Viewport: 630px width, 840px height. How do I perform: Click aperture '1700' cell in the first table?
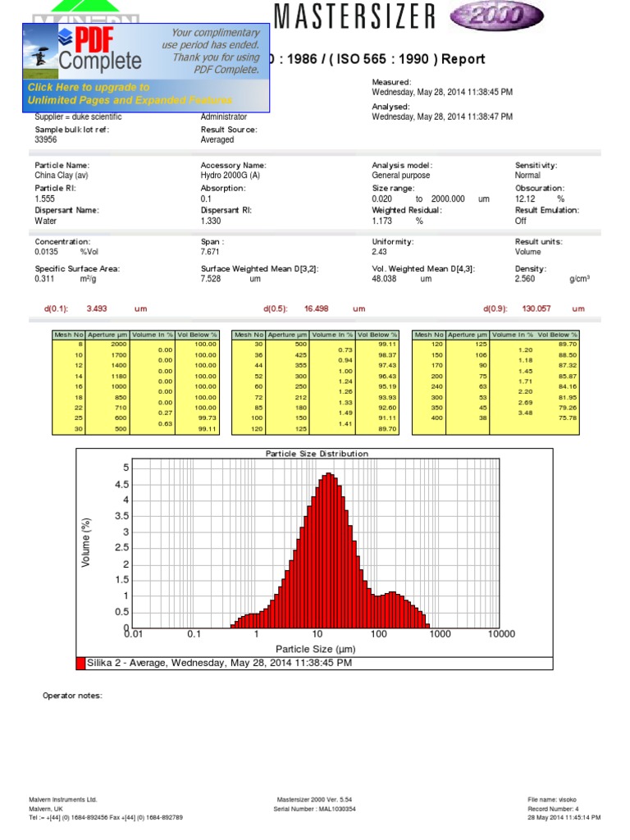pyautogui.click(x=119, y=355)
